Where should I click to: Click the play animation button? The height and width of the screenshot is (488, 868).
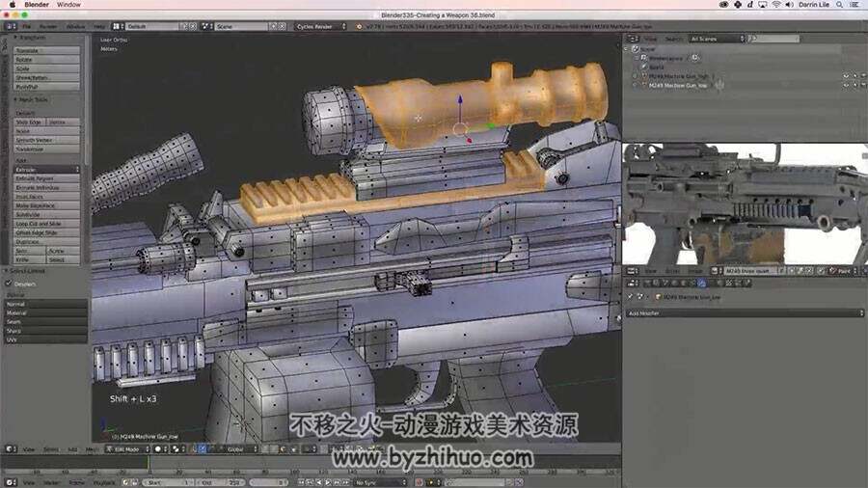click(x=327, y=482)
